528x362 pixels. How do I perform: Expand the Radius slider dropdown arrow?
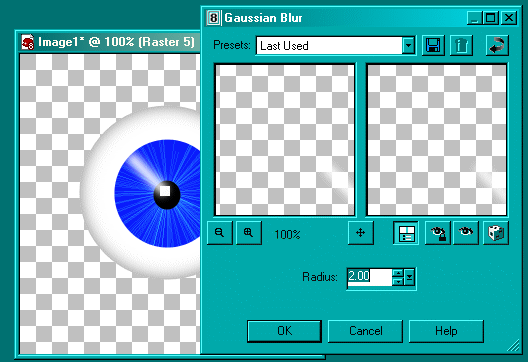409,278
